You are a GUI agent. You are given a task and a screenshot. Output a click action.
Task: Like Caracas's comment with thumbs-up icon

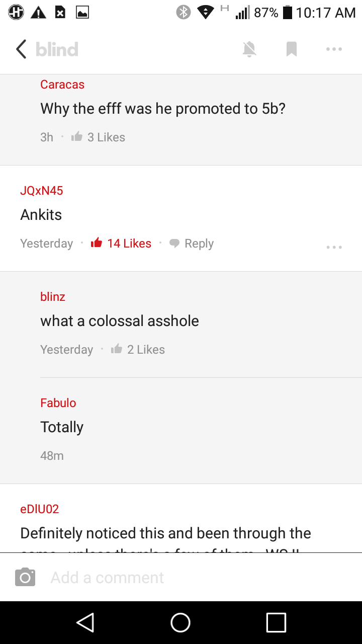point(77,137)
